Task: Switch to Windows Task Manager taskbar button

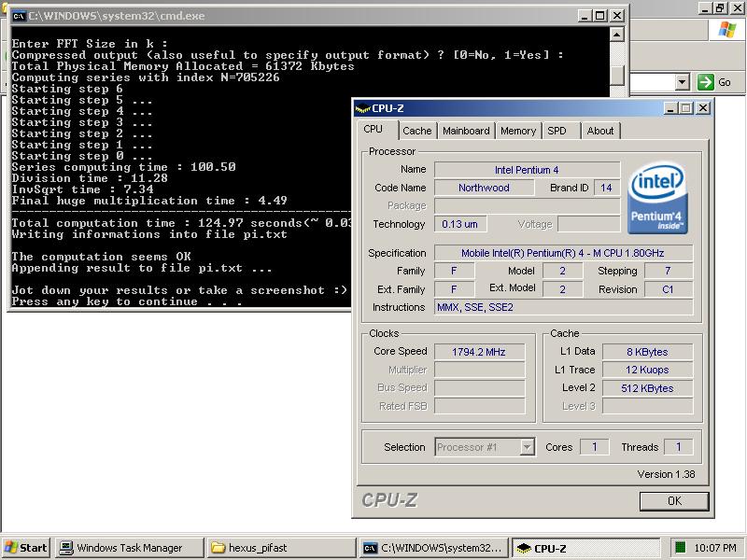Action: coord(130,548)
